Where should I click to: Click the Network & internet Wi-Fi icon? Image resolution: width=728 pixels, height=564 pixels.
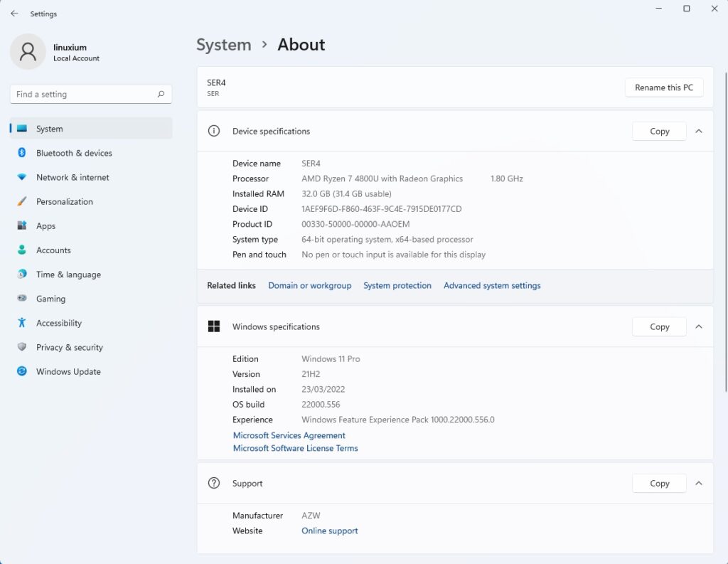tap(22, 177)
